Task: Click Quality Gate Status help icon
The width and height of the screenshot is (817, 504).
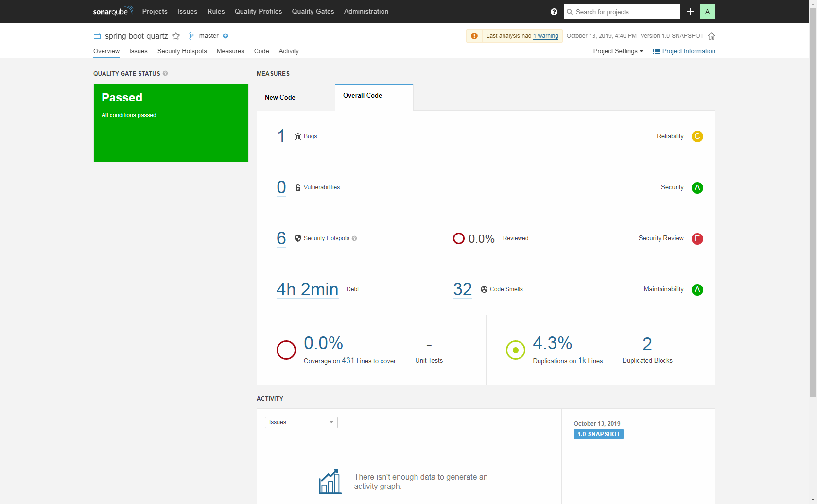Action: point(165,73)
